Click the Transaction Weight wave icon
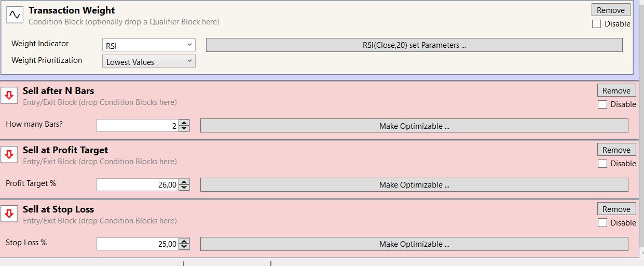The height and width of the screenshot is (266, 644). pos(15,15)
